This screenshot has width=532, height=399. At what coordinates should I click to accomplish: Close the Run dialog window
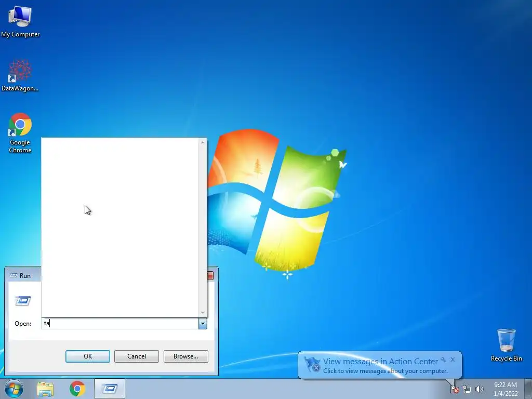point(210,275)
